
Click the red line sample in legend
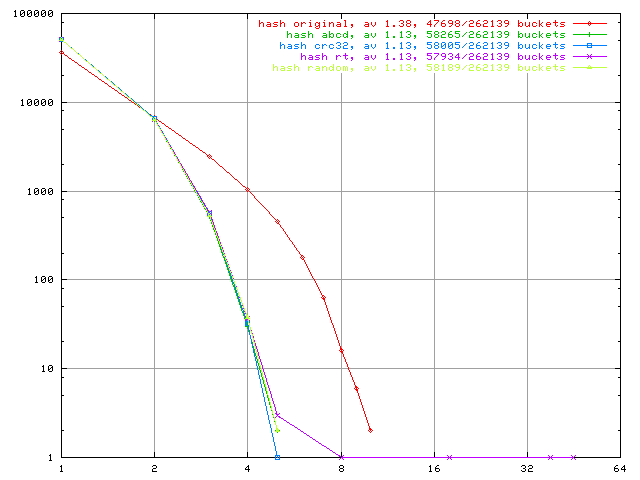coord(588,23)
